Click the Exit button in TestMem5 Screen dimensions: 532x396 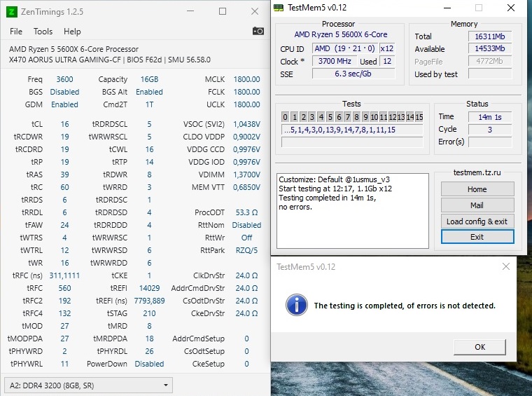(477, 237)
